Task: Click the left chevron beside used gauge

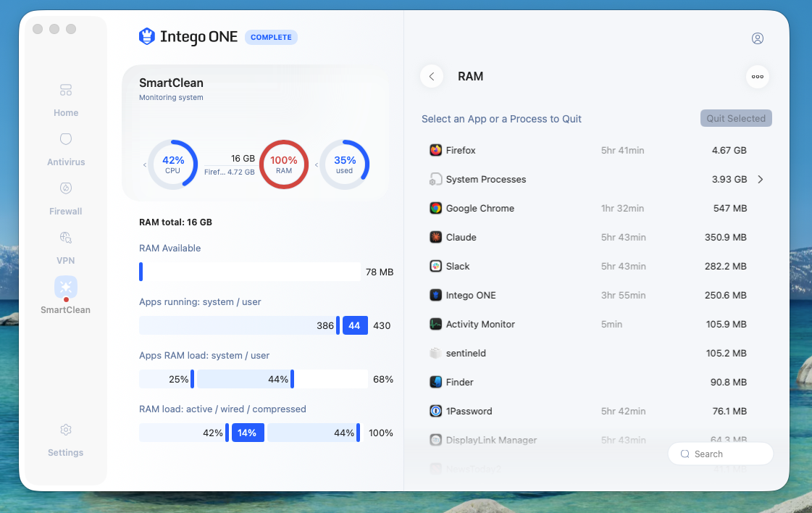Action: pyautogui.click(x=317, y=164)
